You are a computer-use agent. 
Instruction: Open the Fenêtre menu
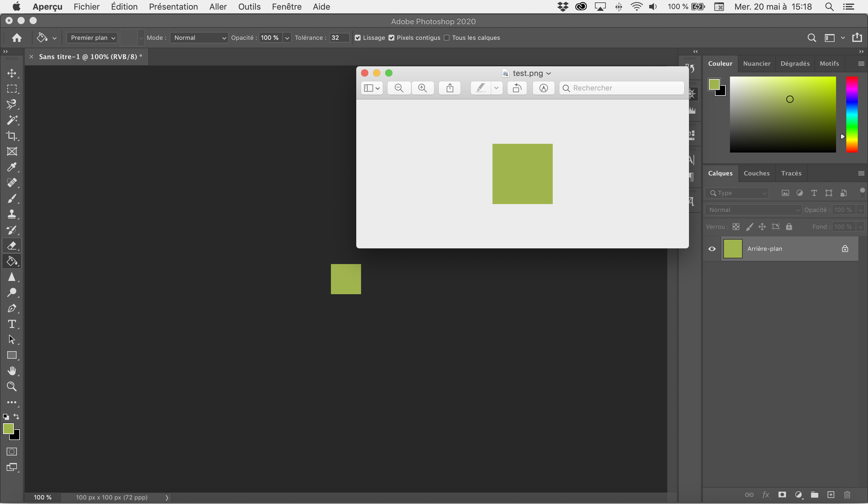(x=287, y=7)
